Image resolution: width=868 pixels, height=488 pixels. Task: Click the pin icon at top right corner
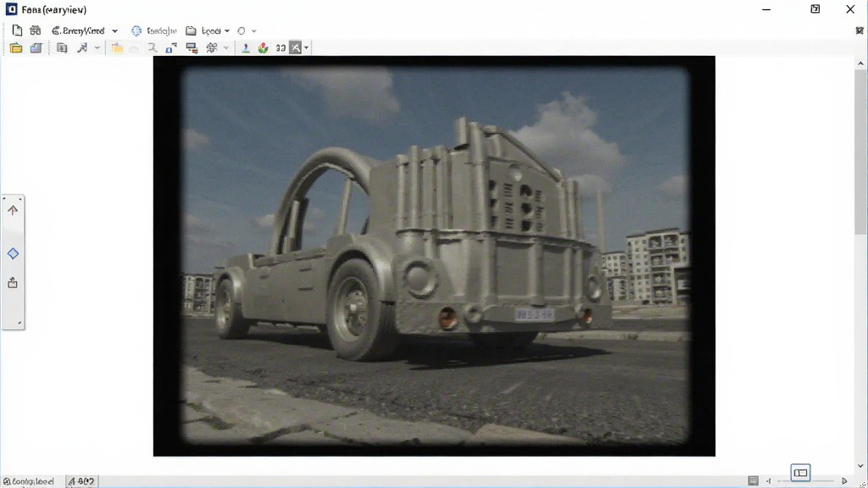(x=860, y=30)
